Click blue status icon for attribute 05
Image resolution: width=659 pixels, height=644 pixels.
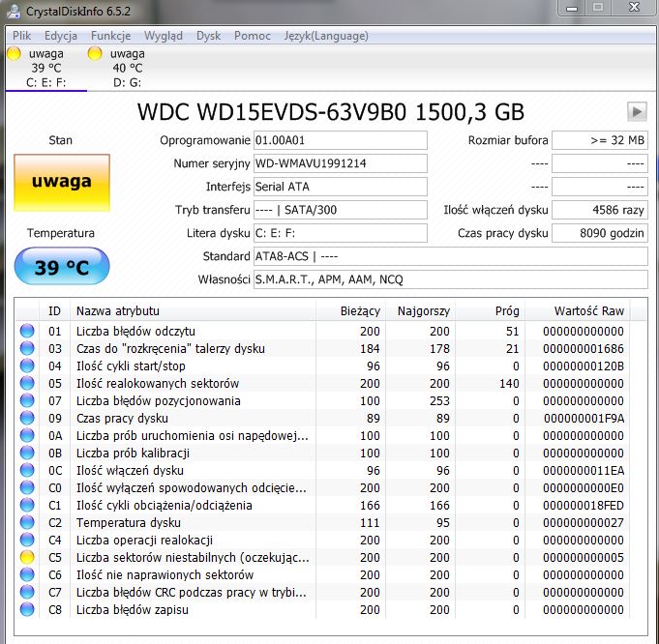click(27, 383)
